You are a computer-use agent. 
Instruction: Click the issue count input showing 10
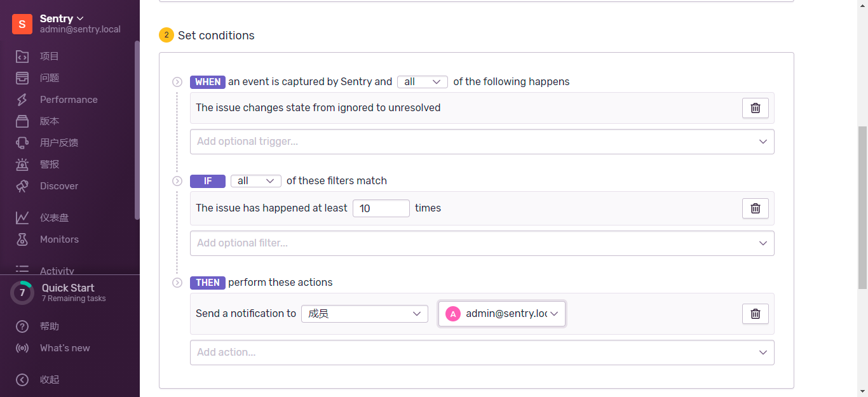[381, 208]
